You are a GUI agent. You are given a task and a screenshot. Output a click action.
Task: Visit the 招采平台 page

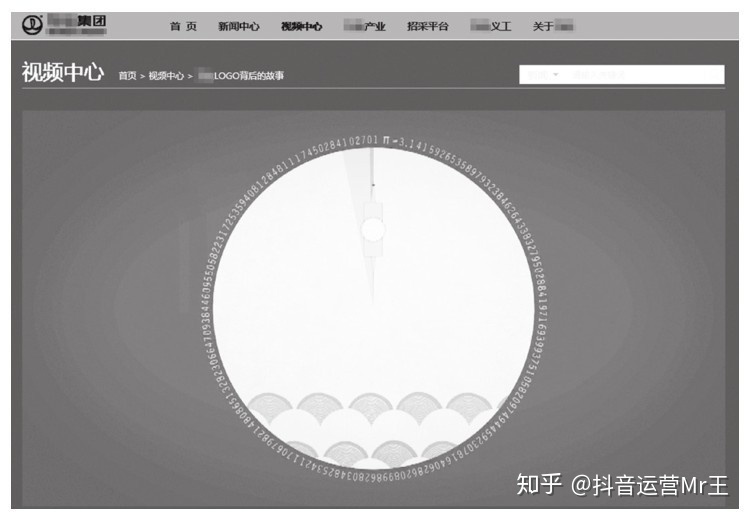pos(428,26)
